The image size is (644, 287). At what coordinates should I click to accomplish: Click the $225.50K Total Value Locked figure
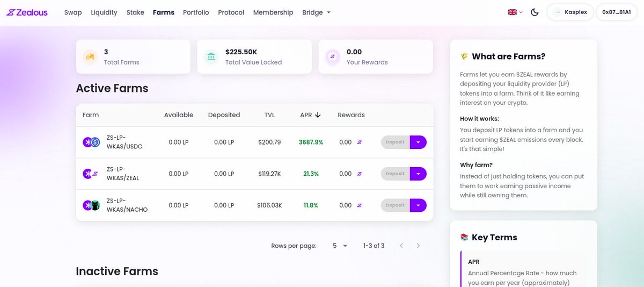pyautogui.click(x=241, y=52)
